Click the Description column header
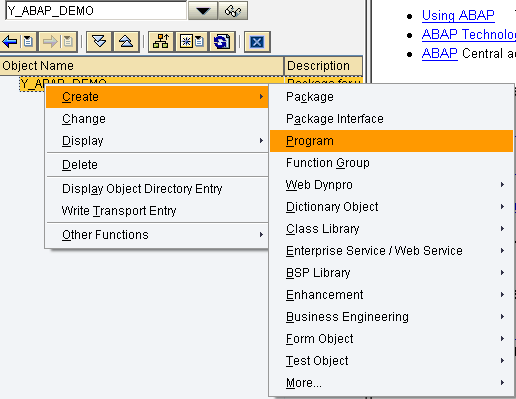 pos(323,66)
